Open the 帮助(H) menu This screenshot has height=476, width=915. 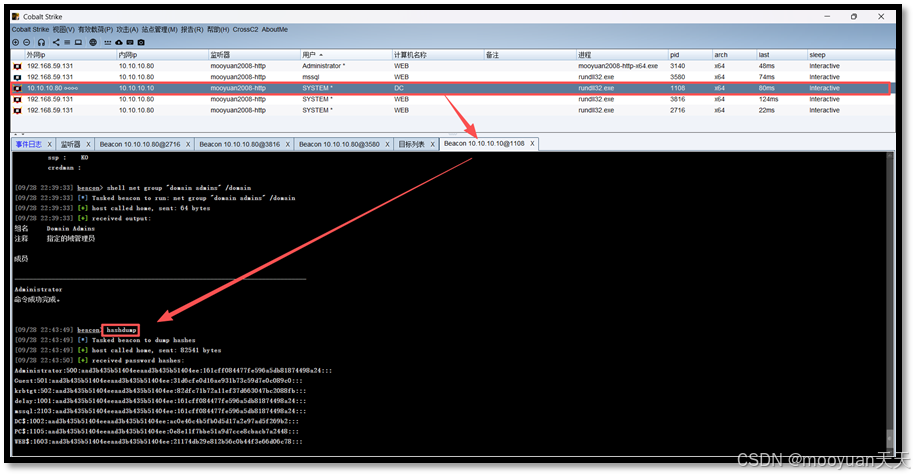(218, 30)
